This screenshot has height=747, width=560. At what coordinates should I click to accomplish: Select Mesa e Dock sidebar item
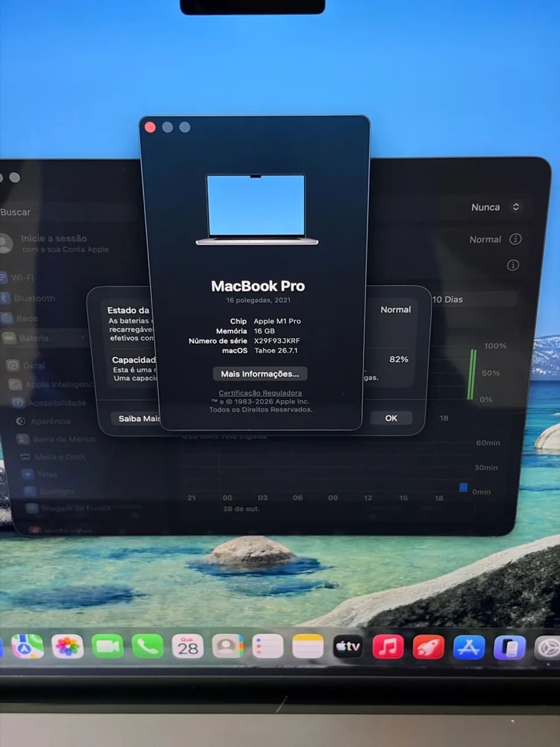tap(53, 457)
